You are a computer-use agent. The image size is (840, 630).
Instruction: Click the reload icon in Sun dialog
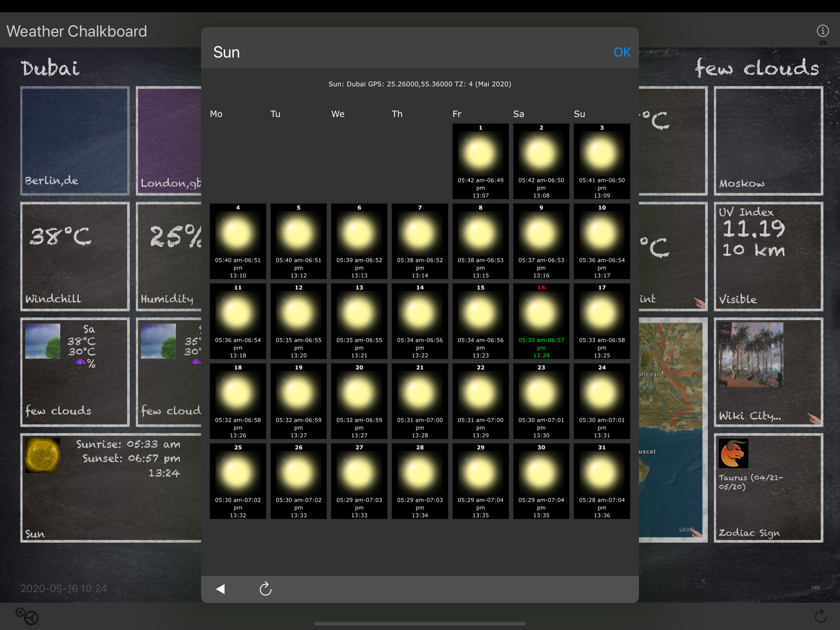(265, 589)
